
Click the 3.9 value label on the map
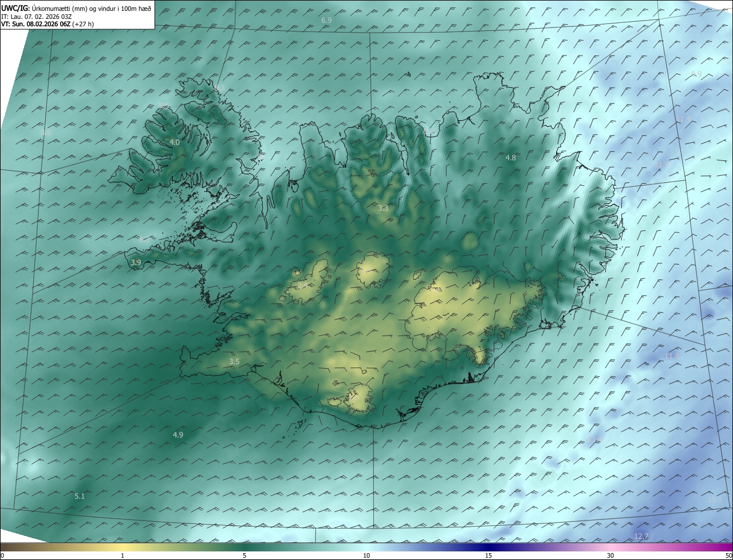tap(136, 262)
